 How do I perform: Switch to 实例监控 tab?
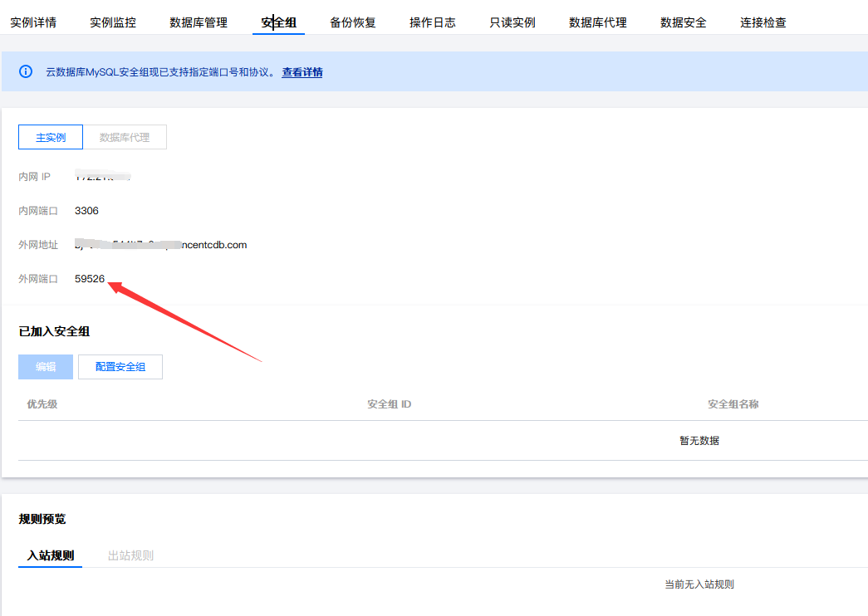point(113,22)
